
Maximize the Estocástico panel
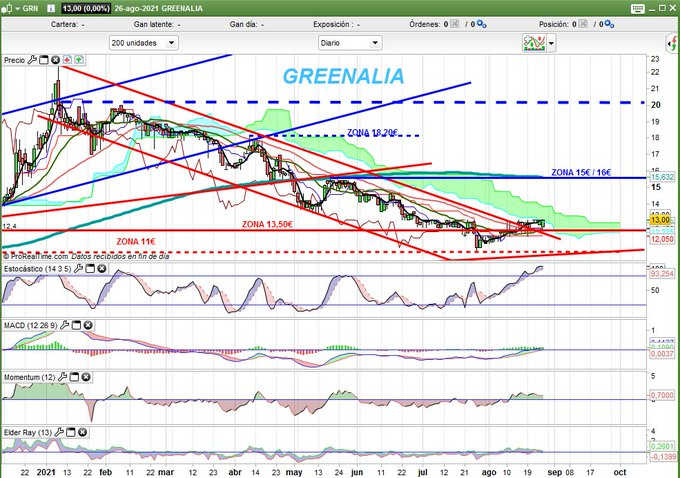[90, 269]
